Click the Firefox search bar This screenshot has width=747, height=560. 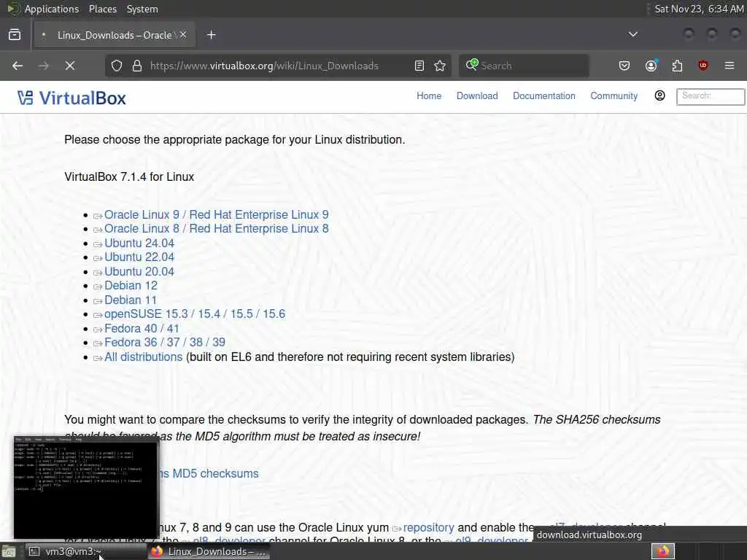click(524, 66)
